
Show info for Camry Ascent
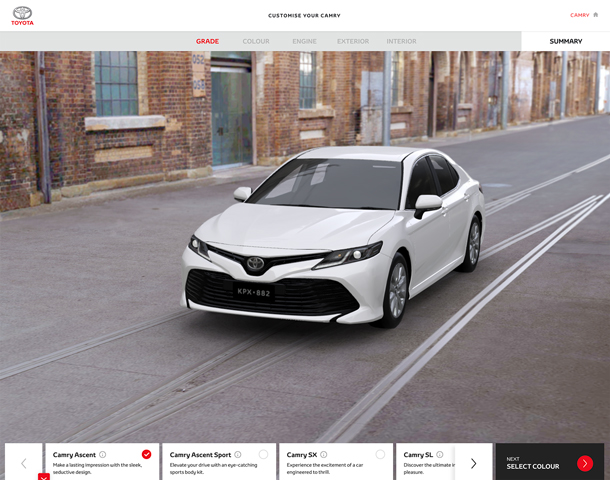pyautogui.click(x=103, y=454)
